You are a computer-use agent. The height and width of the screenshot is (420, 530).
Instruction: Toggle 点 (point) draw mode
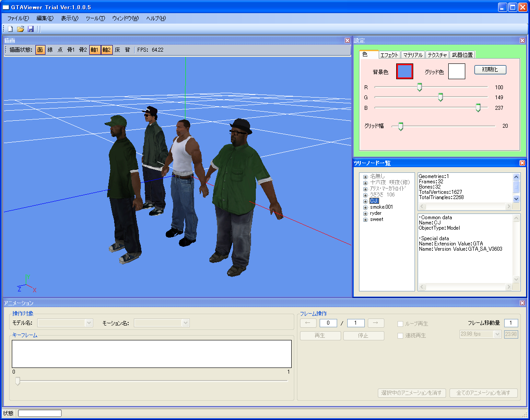(60, 50)
